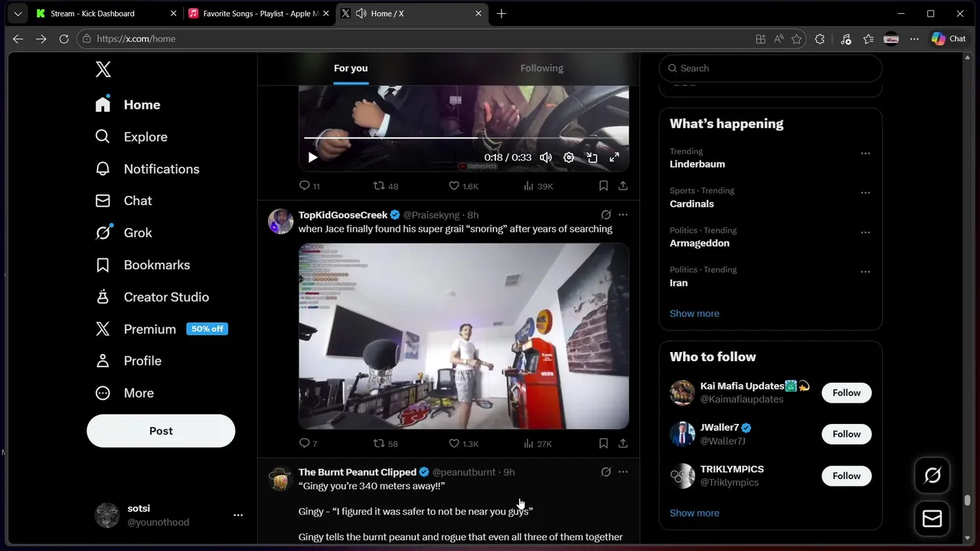
Task: Ask Grok about TopKidGooseCreek's post
Action: click(x=606, y=215)
